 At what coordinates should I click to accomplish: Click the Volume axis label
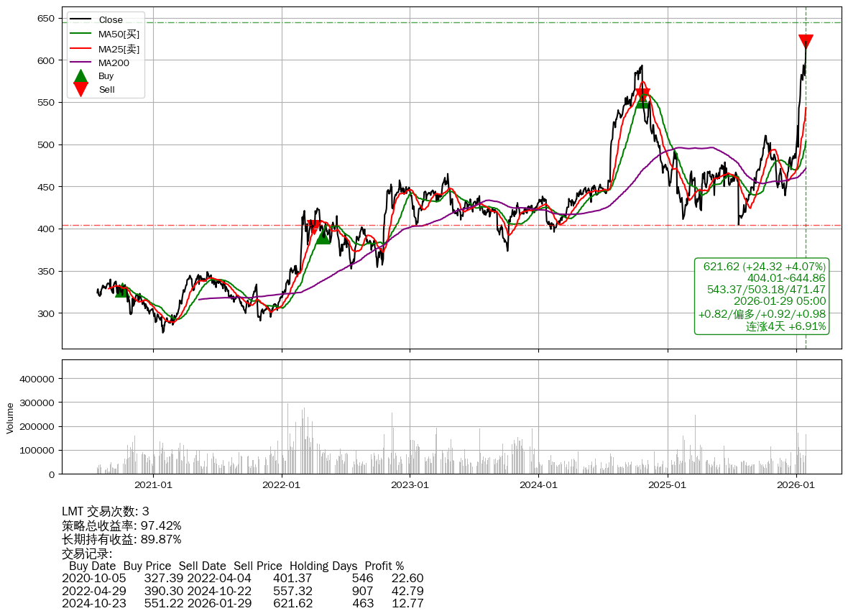point(10,418)
